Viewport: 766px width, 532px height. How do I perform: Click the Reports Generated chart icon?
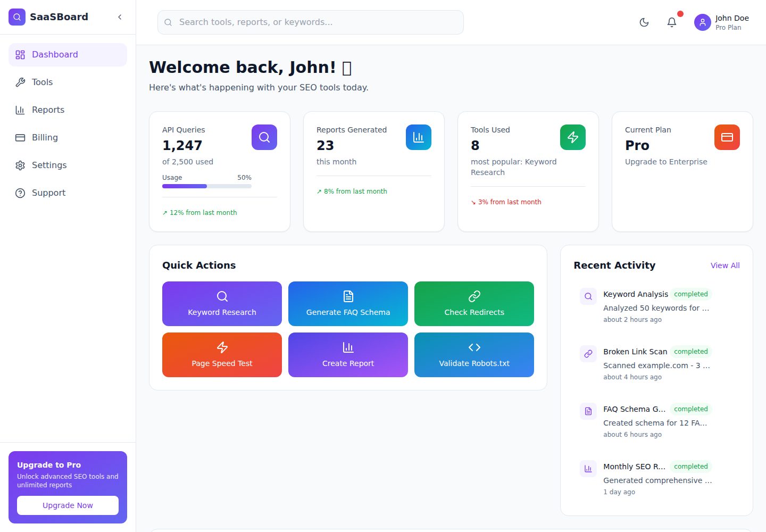419,137
